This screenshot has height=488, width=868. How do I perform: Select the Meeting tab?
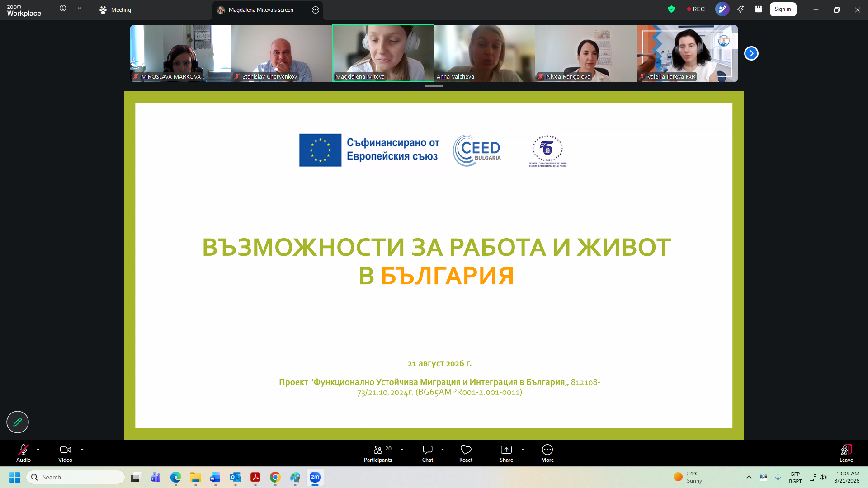115,9
